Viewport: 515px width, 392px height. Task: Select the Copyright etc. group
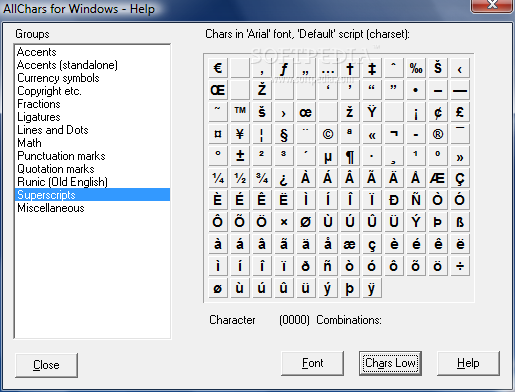92,91
